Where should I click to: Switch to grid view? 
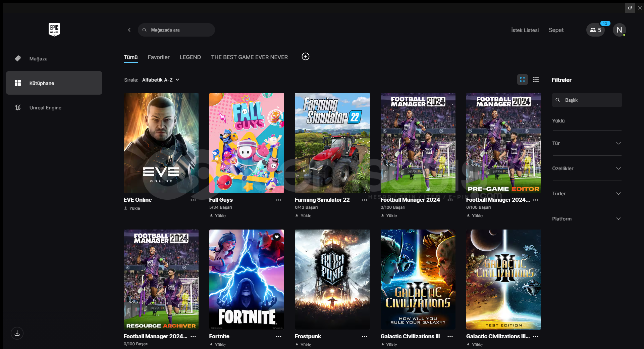pyautogui.click(x=522, y=80)
